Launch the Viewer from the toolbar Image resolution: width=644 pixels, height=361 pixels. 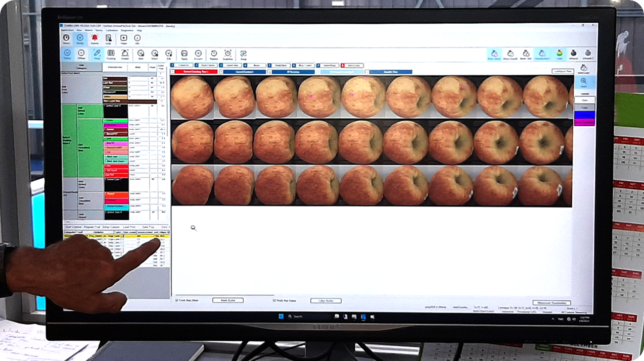coord(124,38)
